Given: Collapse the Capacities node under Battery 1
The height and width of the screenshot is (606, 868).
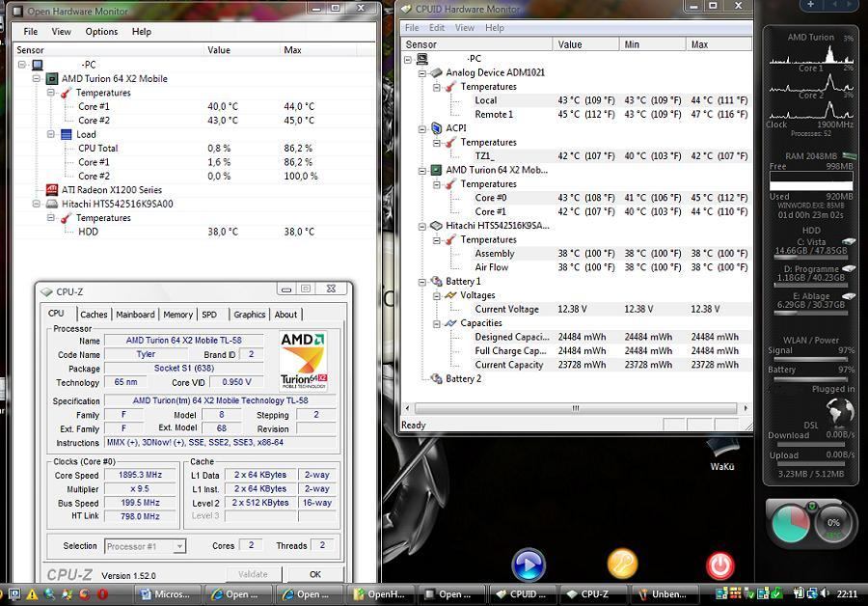Looking at the screenshot, I should point(437,323).
